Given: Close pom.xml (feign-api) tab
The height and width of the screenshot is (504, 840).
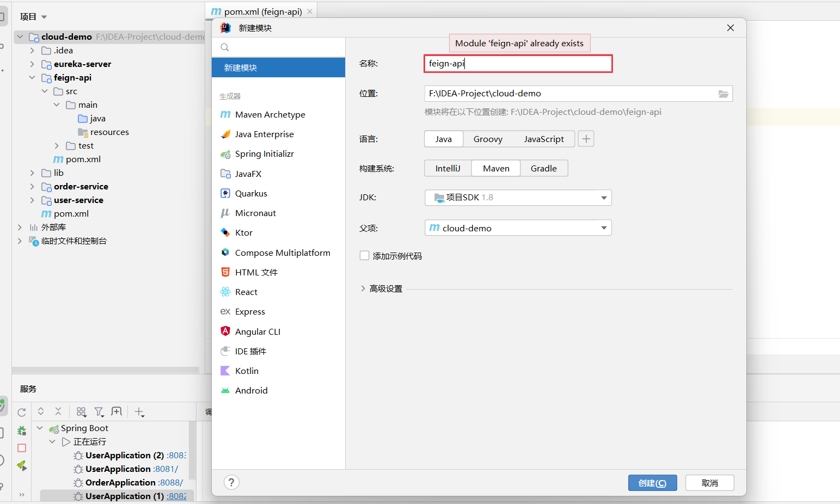Looking at the screenshot, I should tap(310, 11).
